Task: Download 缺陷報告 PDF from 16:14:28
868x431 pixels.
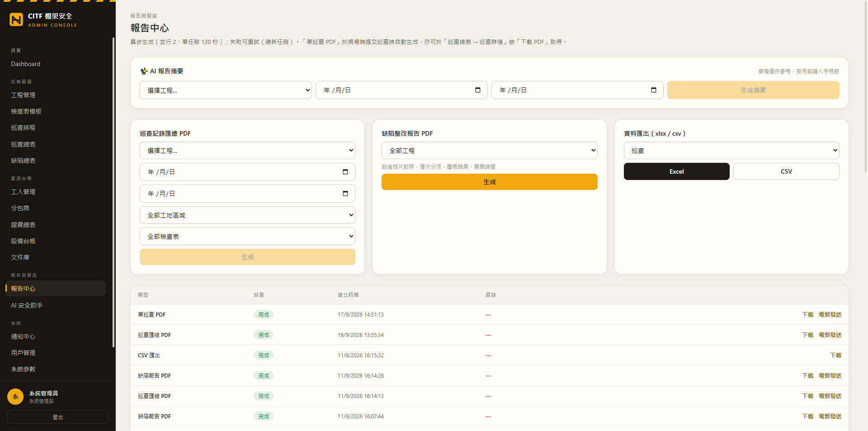Action: (x=807, y=375)
